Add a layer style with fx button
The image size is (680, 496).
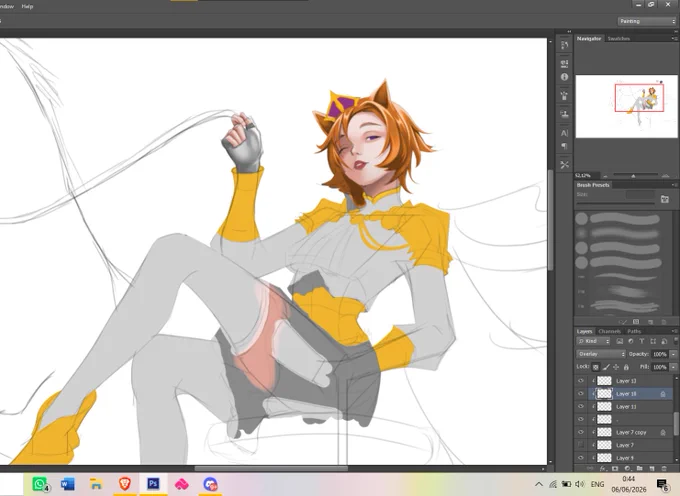tap(602, 468)
